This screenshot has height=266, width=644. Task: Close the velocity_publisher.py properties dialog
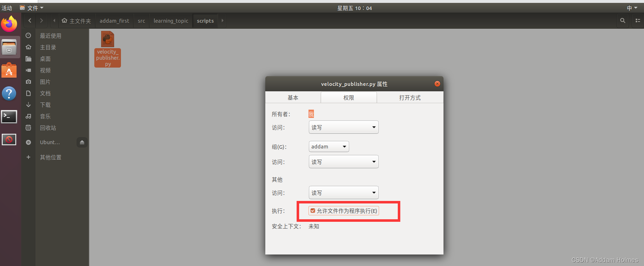437,84
